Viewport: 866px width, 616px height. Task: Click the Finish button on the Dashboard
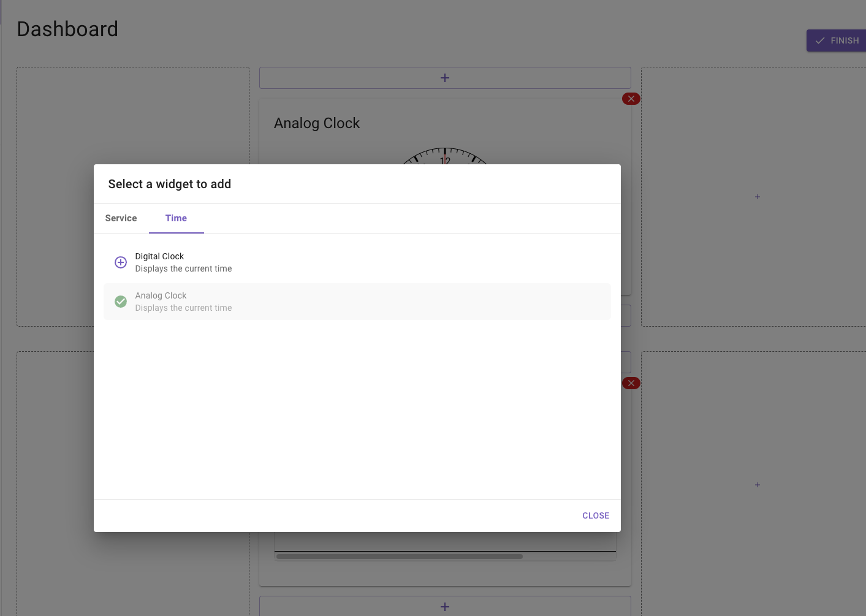point(837,40)
